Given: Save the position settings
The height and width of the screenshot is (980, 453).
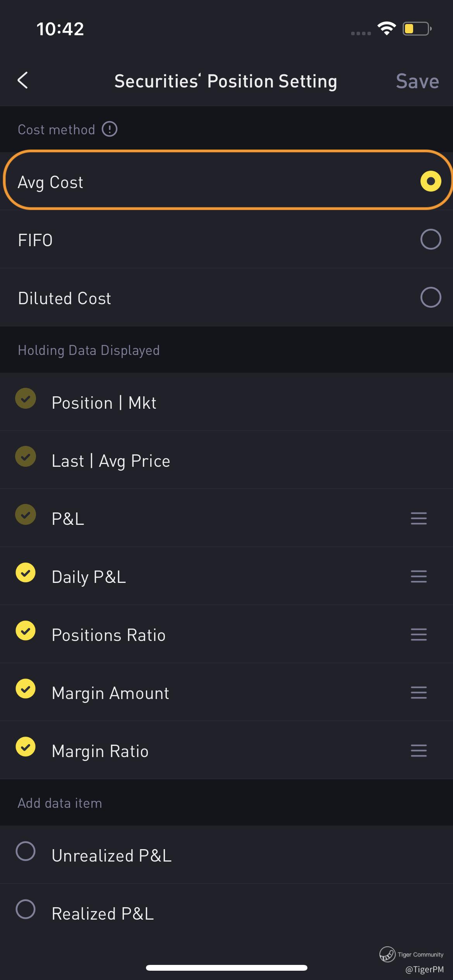Looking at the screenshot, I should tap(417, 81).
